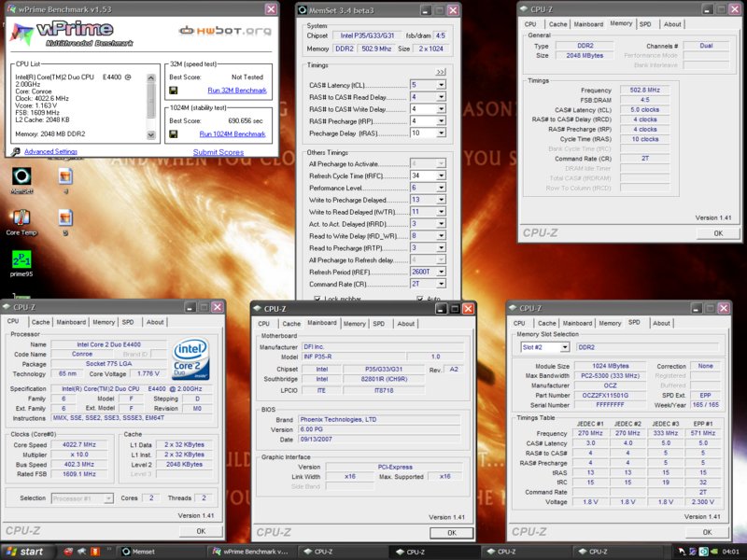Viewport: 747px width, 560px height.
Task: Open the image file named 5
Action: tap(65, 217)
